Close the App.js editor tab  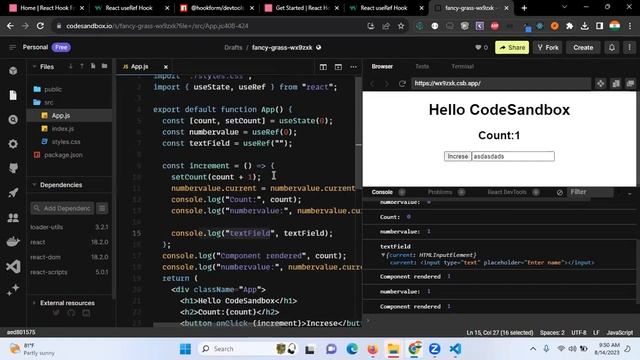[166, 67]
